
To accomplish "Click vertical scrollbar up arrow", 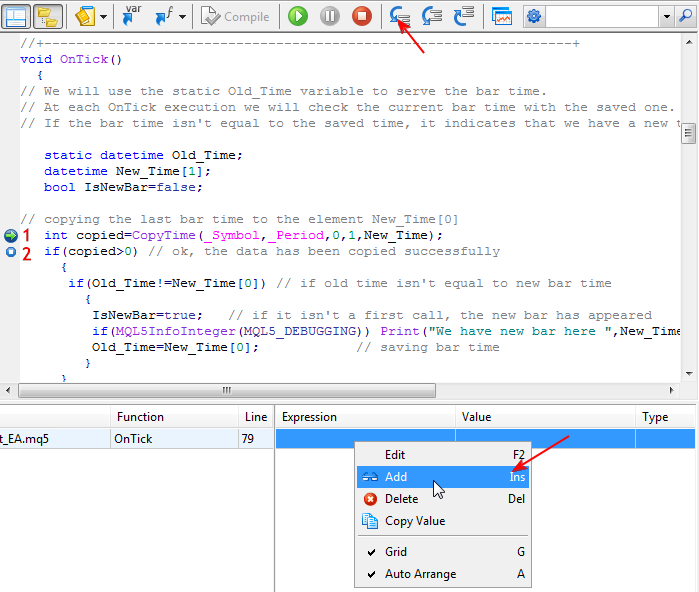I will coord(689,42).
